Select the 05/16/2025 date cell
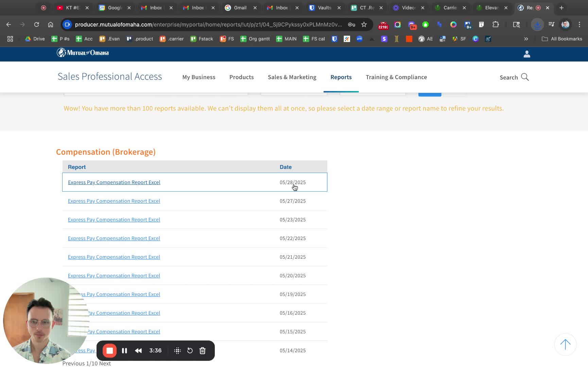 coord(293,313)
